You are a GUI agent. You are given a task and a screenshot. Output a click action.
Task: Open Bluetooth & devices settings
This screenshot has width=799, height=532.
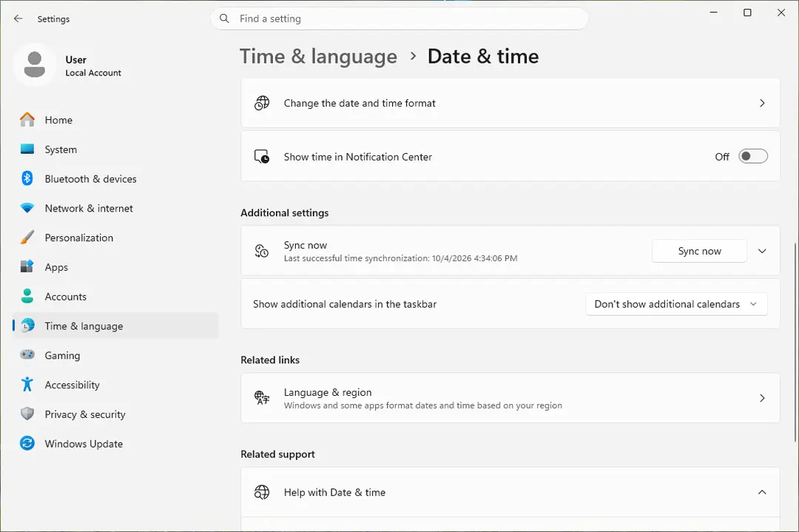click(x=116, y=179)
